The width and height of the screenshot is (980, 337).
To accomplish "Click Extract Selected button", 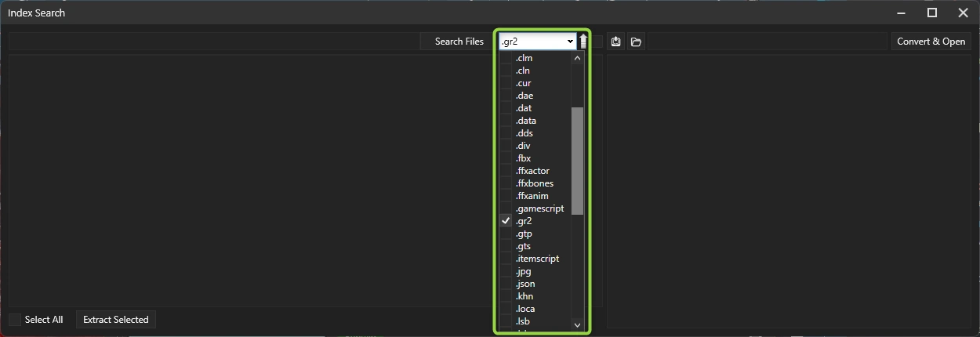I will tap(116, 320).
